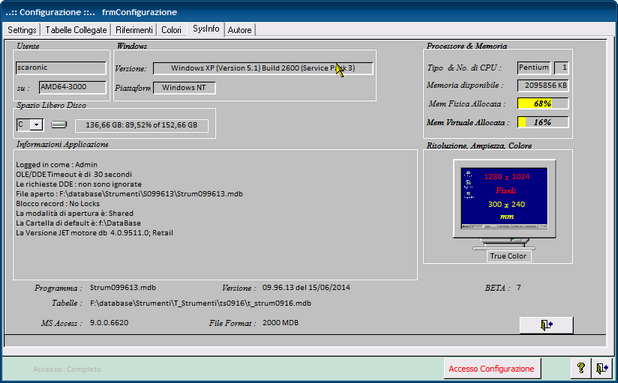
Task: Click the 1280 x 1024 resolution text
Action: pos(507,177)
